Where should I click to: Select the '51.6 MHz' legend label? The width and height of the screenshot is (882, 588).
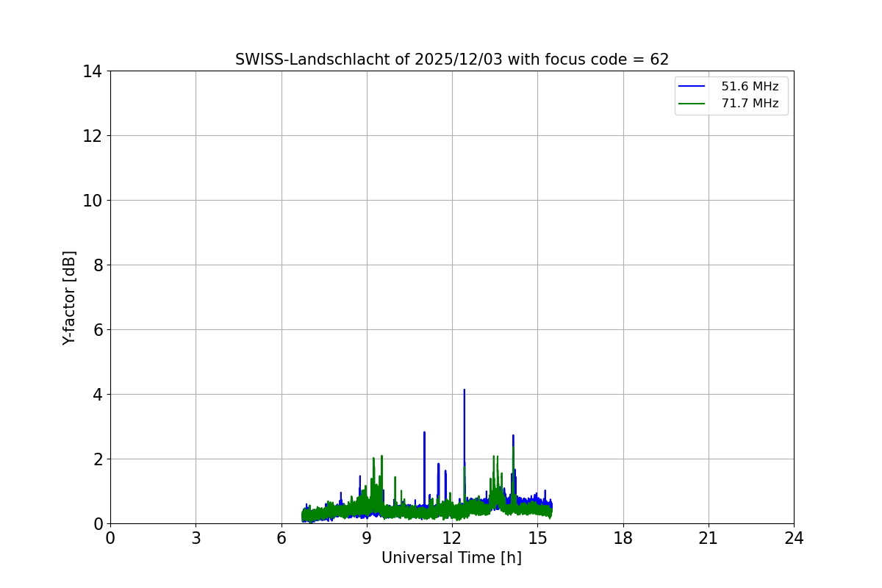(750, 87)
